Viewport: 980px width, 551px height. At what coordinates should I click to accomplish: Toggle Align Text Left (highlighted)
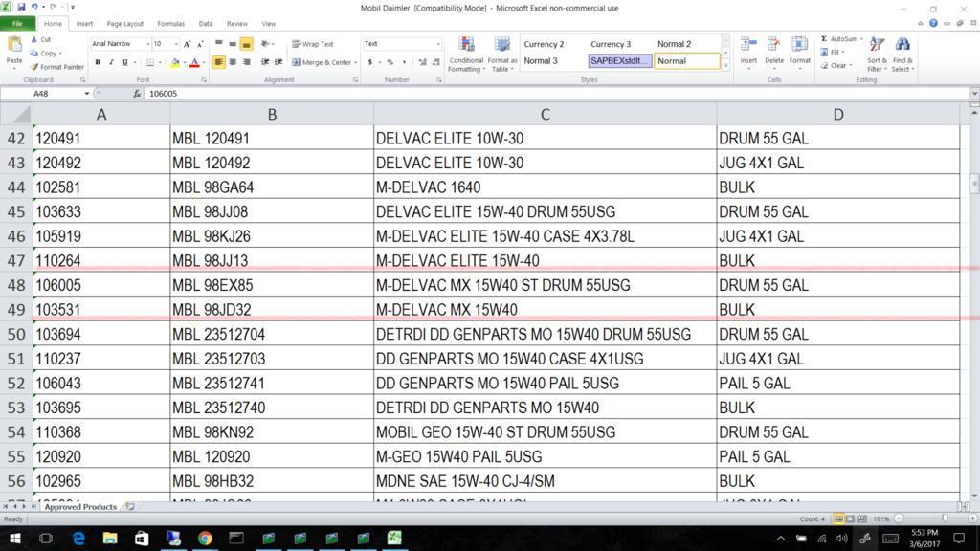click(219, 62)
